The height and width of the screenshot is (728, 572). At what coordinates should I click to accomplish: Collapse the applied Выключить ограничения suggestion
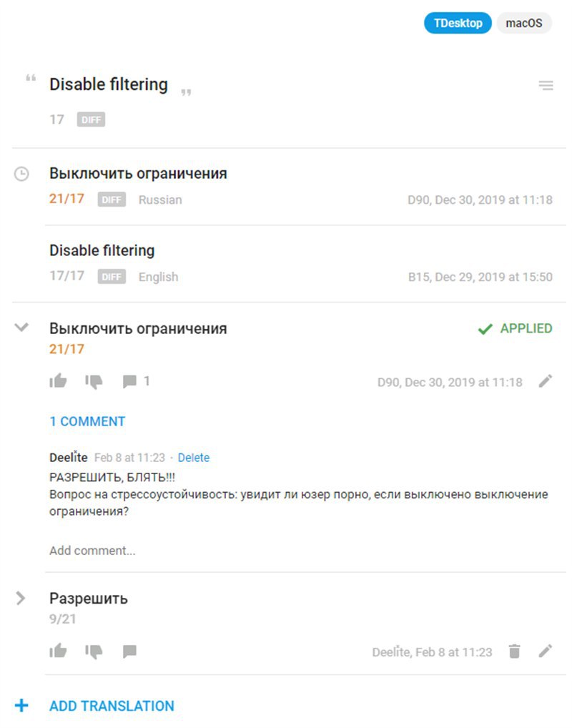(21, 328)
